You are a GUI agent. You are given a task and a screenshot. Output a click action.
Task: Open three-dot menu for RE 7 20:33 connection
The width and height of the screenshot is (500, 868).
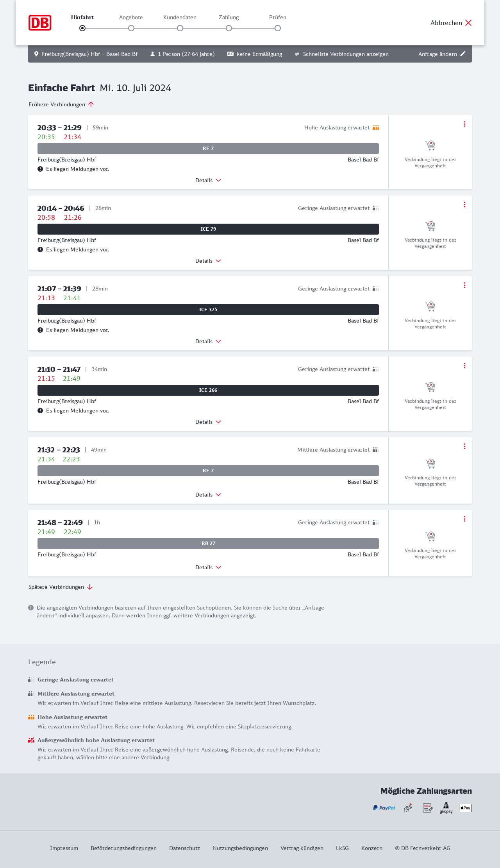[464, 124]
